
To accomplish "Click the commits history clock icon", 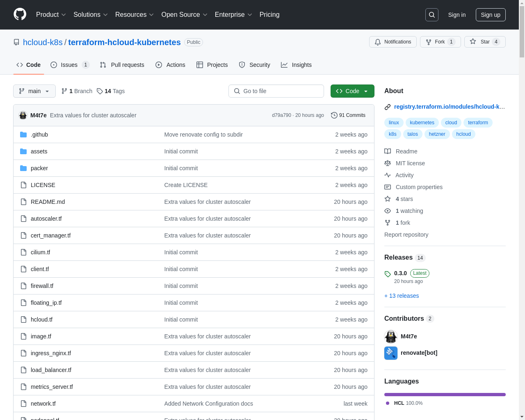I will 334,115.
